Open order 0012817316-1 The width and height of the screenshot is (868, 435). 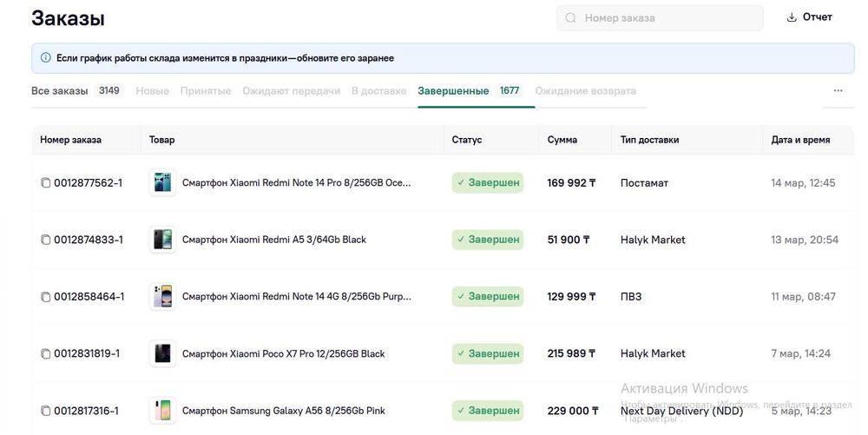[86, 411]
